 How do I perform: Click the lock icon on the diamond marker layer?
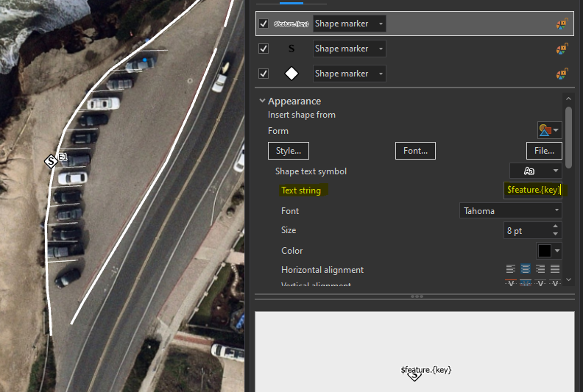click(x=562, y=74)
